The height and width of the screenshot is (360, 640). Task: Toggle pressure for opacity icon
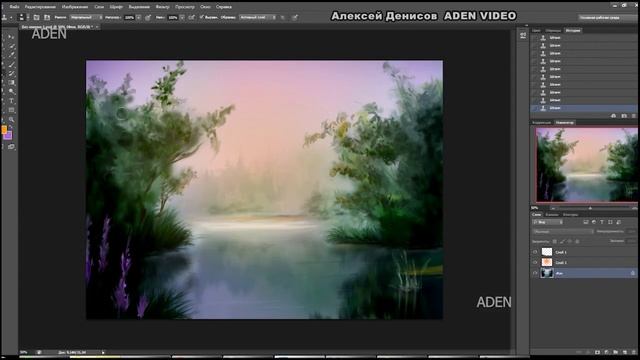point(148,18)
